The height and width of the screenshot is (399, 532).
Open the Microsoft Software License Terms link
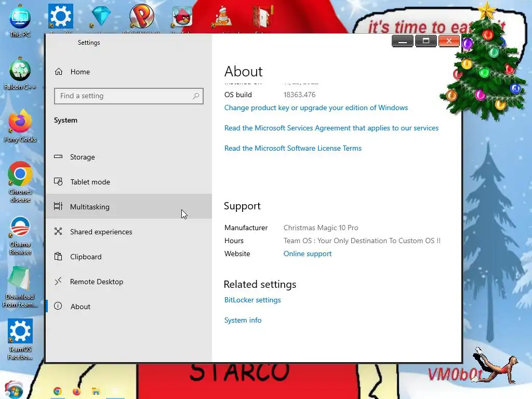point(293,148)
